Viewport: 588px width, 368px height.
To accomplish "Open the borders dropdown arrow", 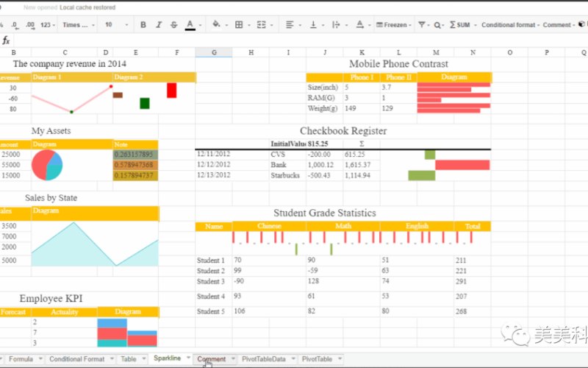I will [249, 25].
